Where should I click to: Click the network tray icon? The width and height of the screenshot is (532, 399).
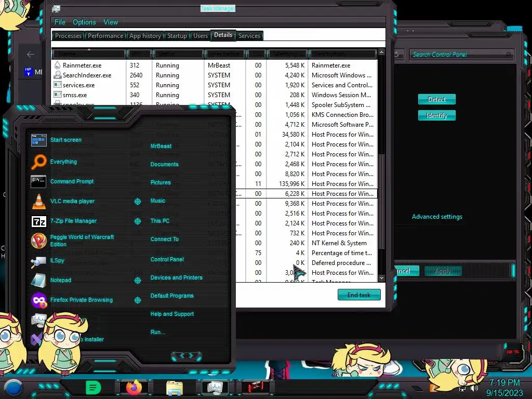click(x=462, y=389)
